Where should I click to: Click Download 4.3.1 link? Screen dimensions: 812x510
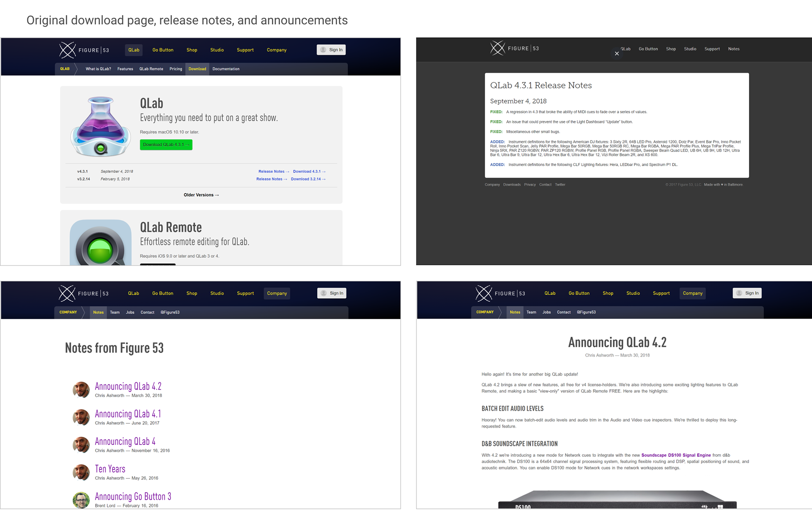pyautogui.click(x=309, y=172)
